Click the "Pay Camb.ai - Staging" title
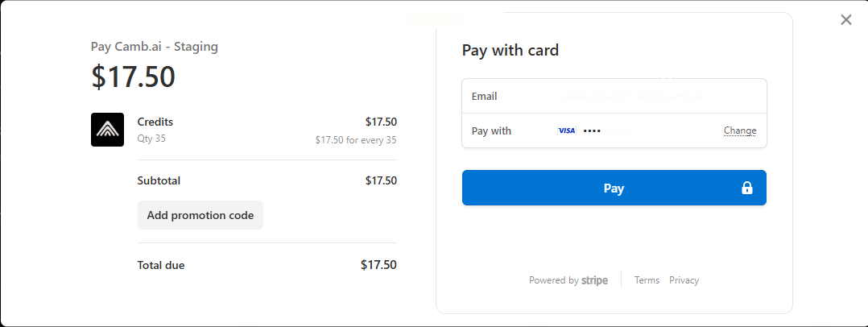Viewport: 868px width, 327px height. [155, 47]
